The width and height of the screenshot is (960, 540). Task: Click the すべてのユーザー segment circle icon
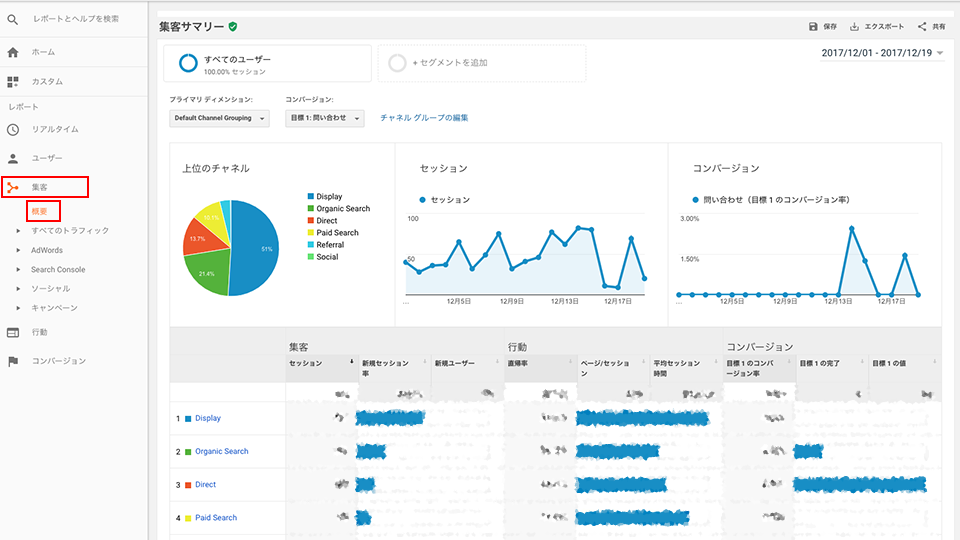188,63
